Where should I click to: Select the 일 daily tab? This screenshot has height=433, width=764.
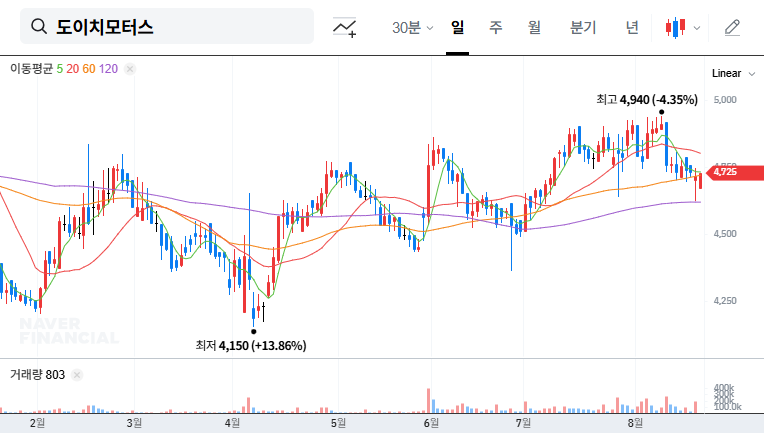coord(457,28)
